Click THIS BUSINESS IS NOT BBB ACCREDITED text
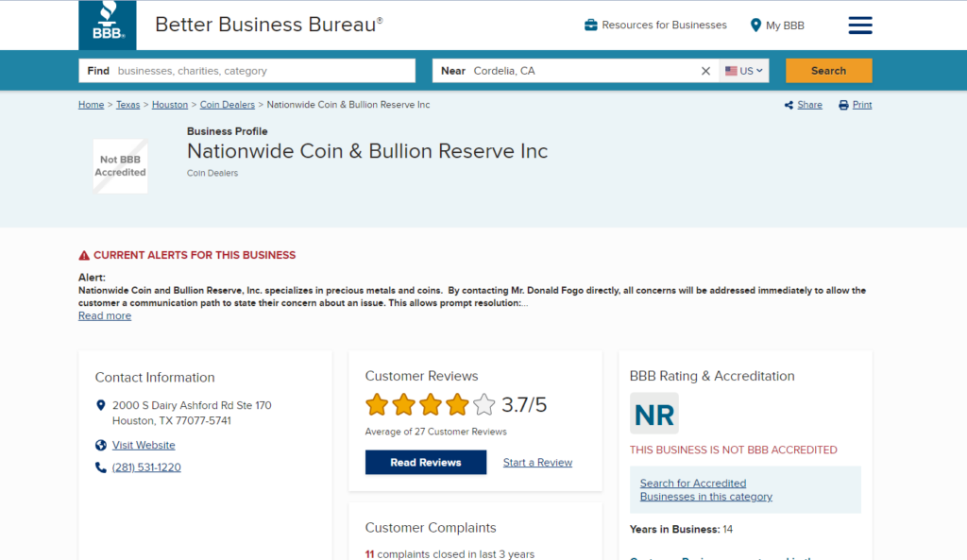The width and height of the screenshot is (967, 560). (x=733, y=450)
